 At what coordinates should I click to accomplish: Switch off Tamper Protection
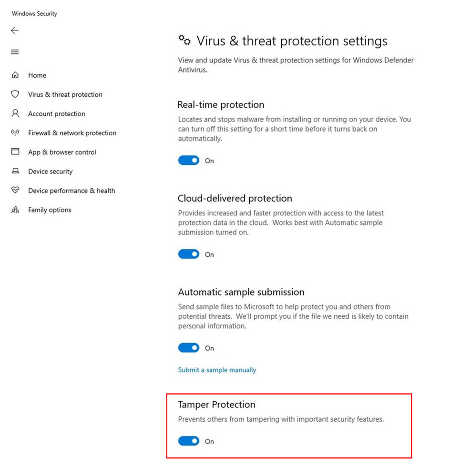point(189,441)
